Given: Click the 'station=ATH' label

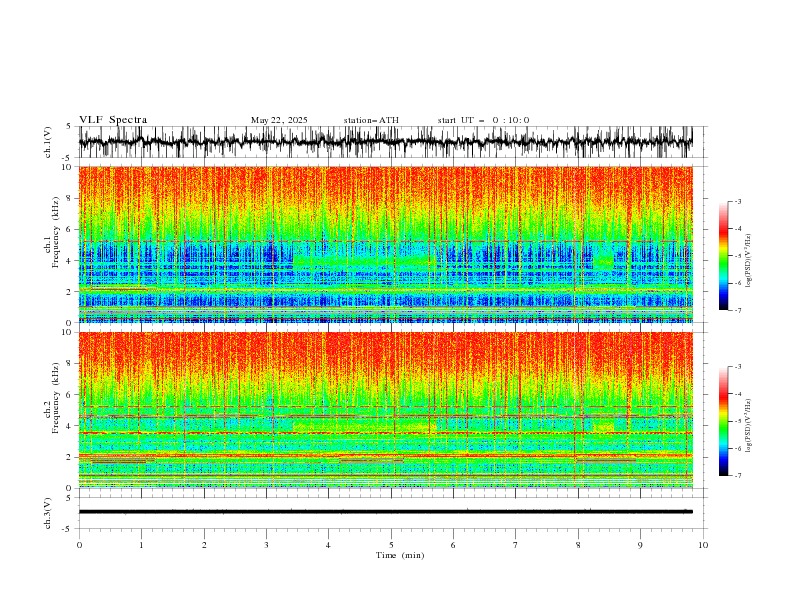Looking at the screenshot, I should click(371, 120).
